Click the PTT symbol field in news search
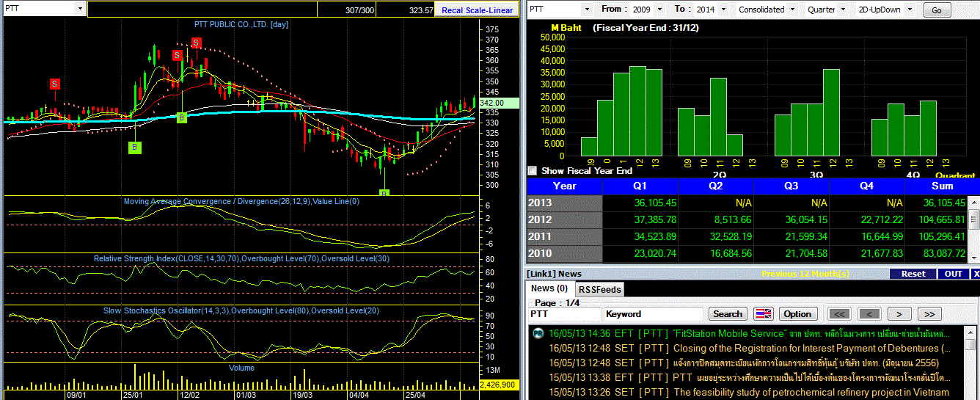 [x=564, y=314]
